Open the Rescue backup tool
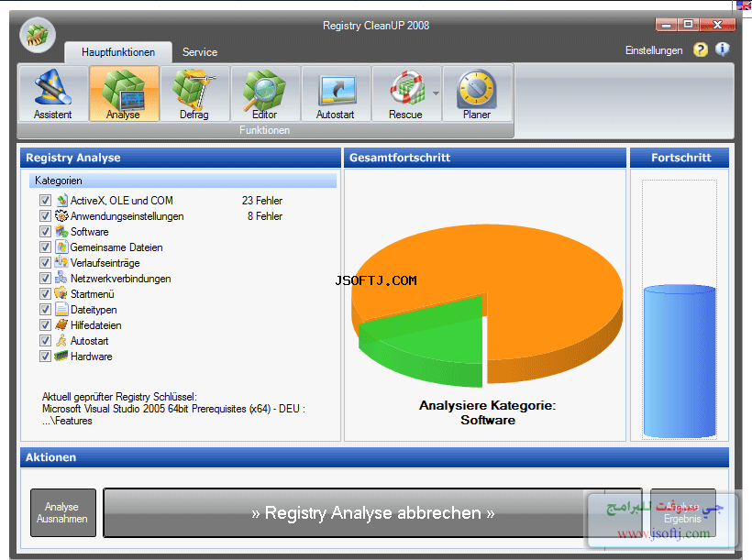 tap(405, 94)
